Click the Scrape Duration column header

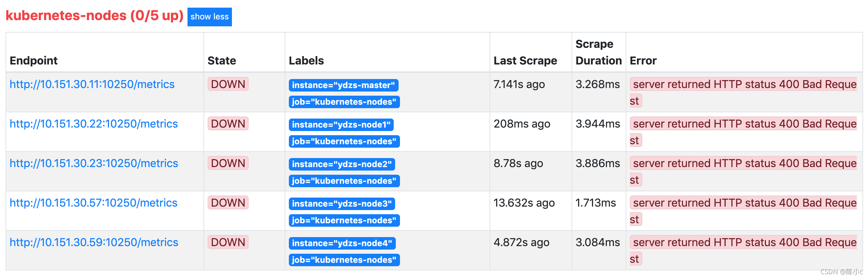coord(599,52)
